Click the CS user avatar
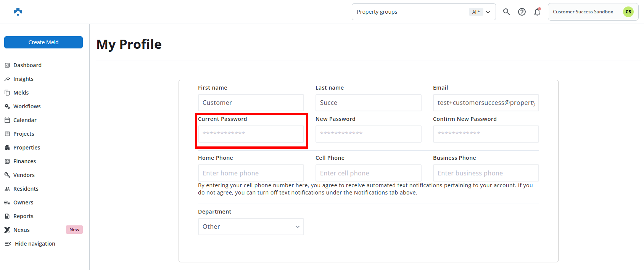Viewport: 644px width, 270px height. (628, 12)
